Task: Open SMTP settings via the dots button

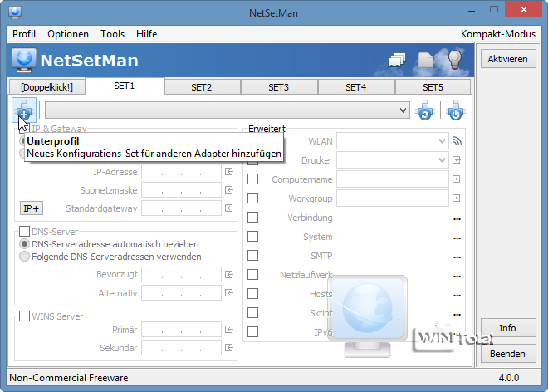Action: (457, 257)
